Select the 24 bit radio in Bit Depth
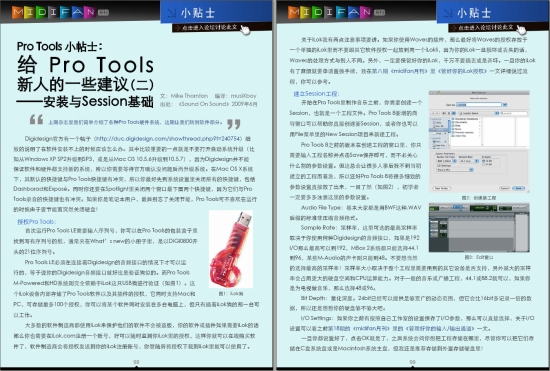 pyautogui.click(x=483, y=164)
